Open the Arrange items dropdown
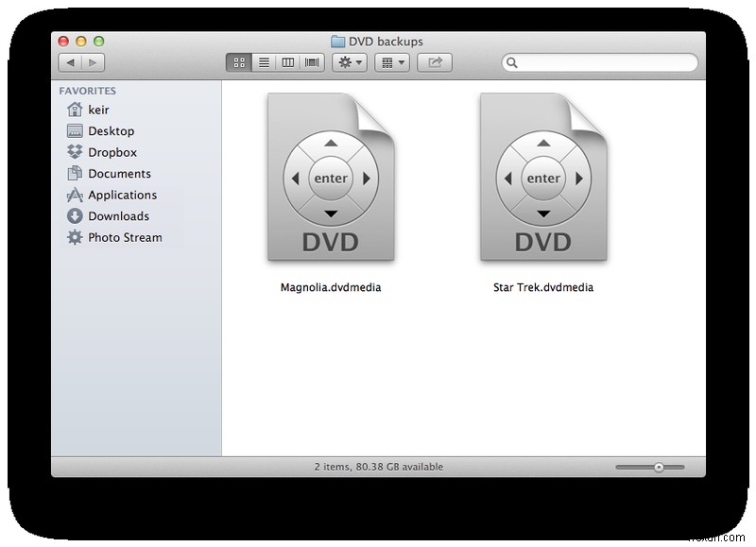 click(x=390, y=62)
